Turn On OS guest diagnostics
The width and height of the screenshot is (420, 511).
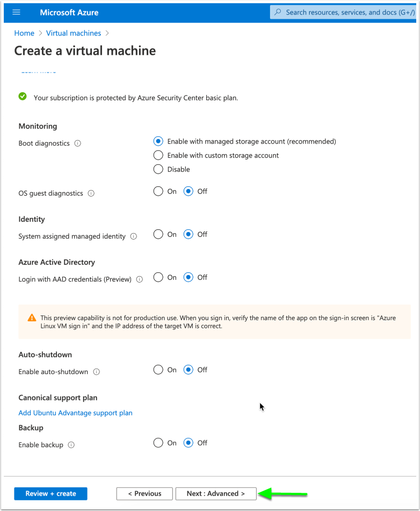click(x=158, y=191)
